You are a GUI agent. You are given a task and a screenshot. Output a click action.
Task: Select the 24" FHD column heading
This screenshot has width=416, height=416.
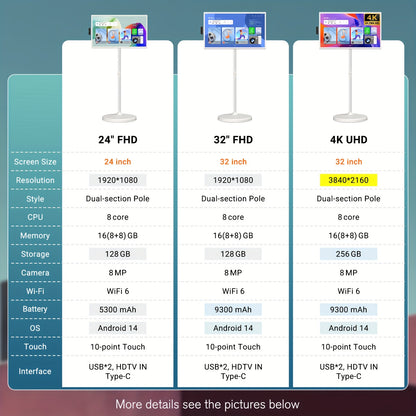click(x=118, y=140)
